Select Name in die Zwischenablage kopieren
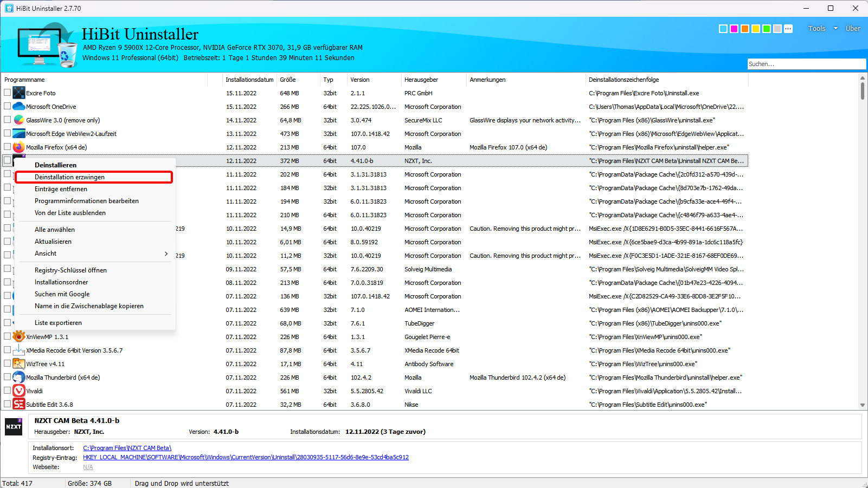 coord(94,306)
